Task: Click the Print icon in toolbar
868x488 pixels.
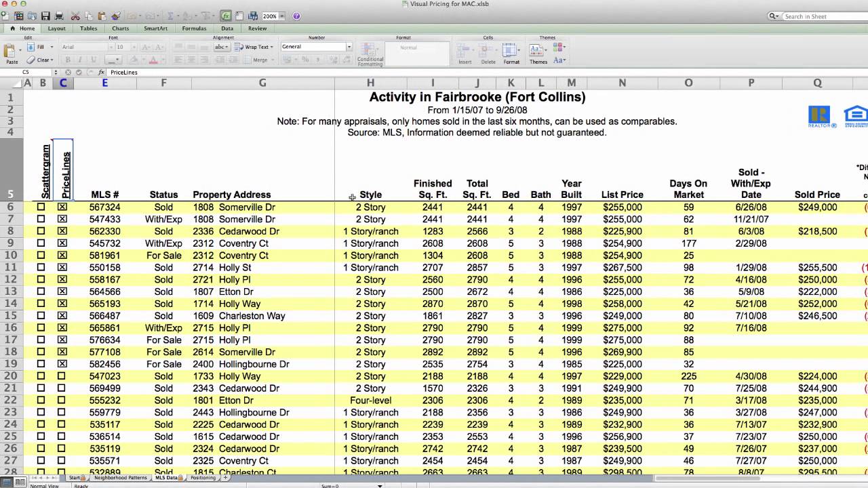Action: tap(59, 16)
